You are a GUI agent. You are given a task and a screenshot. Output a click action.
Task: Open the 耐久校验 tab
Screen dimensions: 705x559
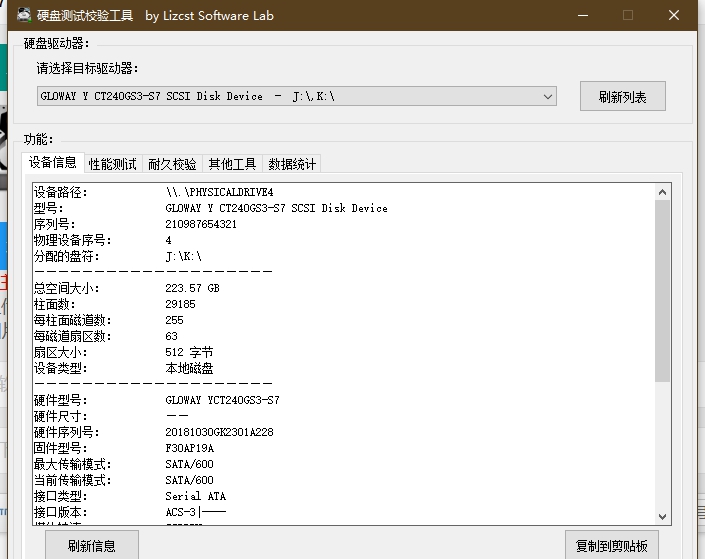coord(172,164)
